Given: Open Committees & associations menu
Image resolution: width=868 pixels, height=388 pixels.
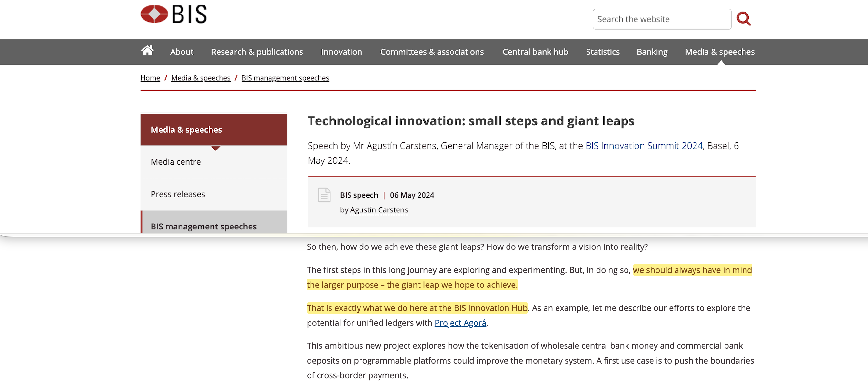Looking at the screenshot, I should point(432,52).
